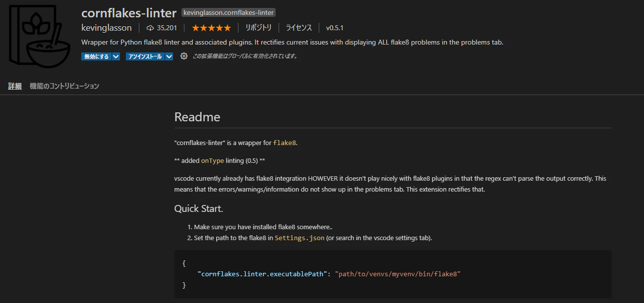
Task: Click the download count cloud icon
Action: pos(150,28)
